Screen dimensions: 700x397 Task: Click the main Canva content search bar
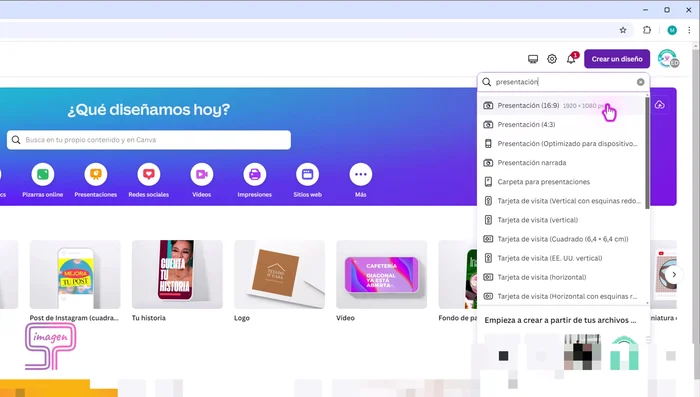click(x=149, y=140)
